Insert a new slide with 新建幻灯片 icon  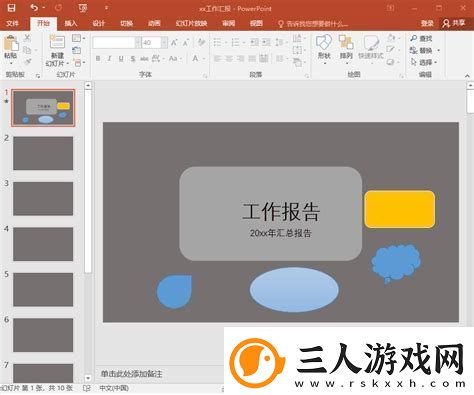coord(57,42)
